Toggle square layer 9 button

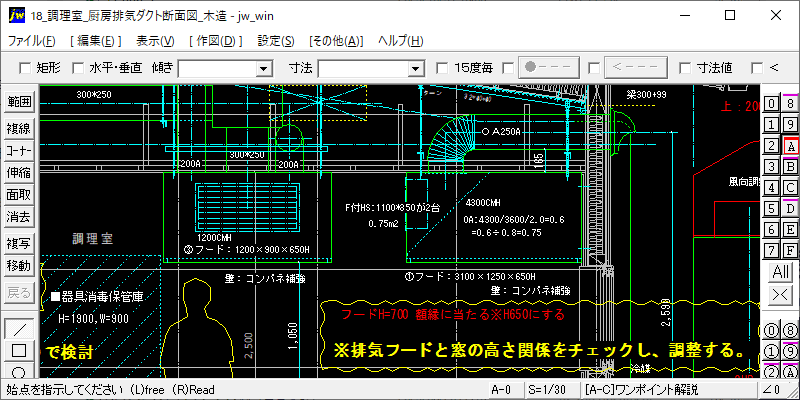point(790,125)
